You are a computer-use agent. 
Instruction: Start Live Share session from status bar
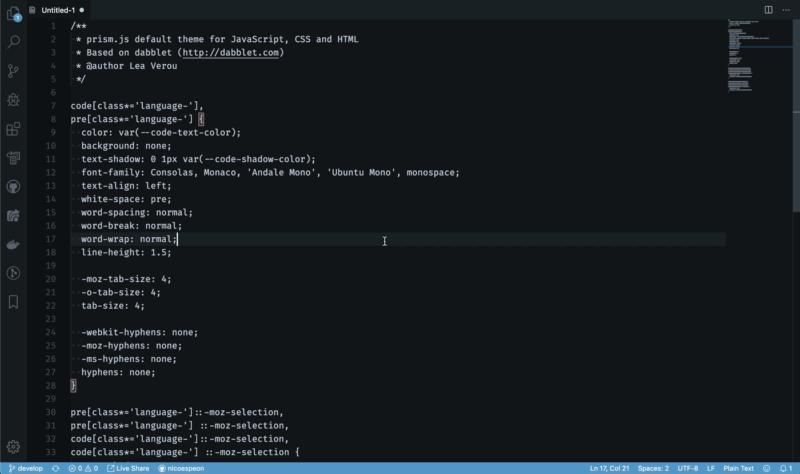click(x=128, y=468)
